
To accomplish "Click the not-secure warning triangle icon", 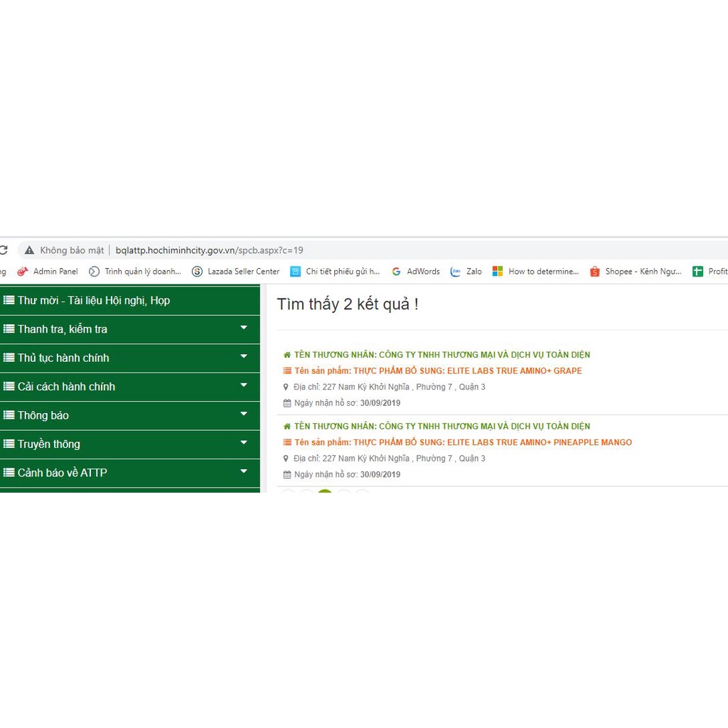I will coord(29,250).
